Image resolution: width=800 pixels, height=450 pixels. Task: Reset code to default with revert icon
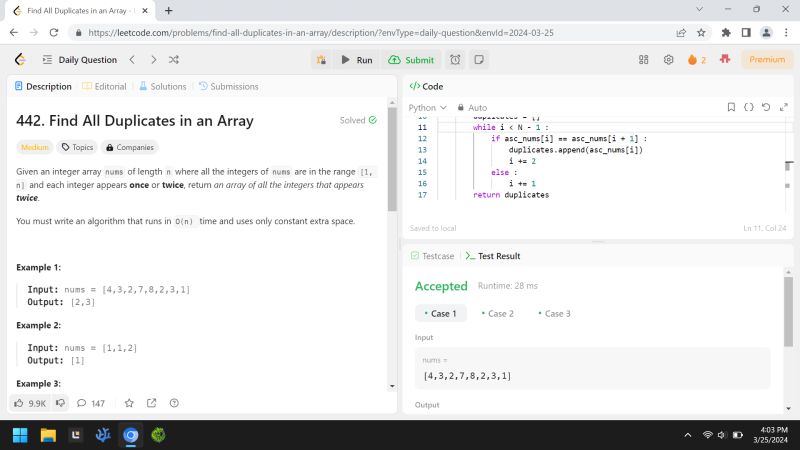(x=765, y=107)
